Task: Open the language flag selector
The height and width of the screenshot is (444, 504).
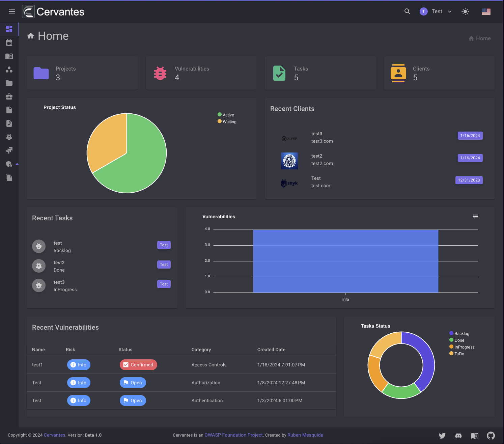Action: pos(486,11)
